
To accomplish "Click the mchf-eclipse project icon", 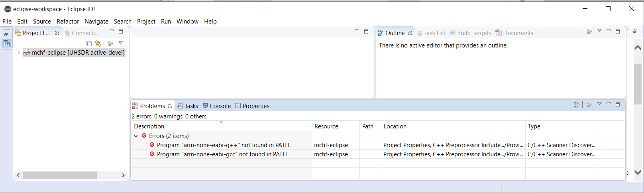I will click(27, 53).
